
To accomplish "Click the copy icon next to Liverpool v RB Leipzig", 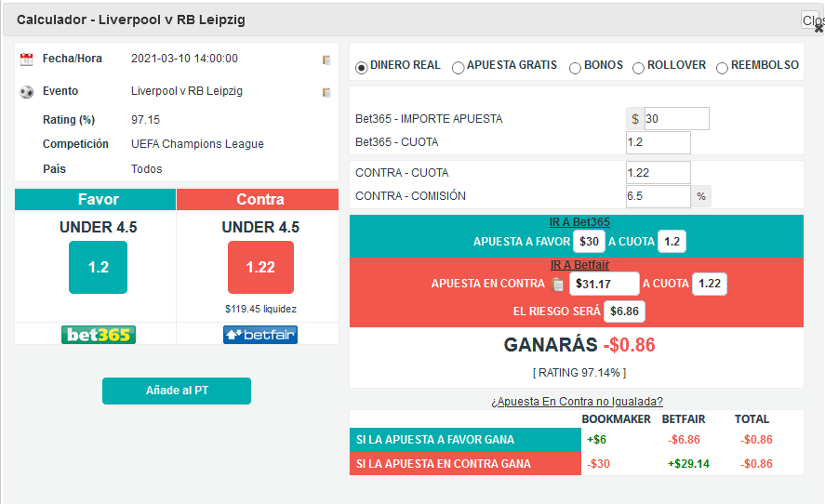I will [x=326, y=92].
